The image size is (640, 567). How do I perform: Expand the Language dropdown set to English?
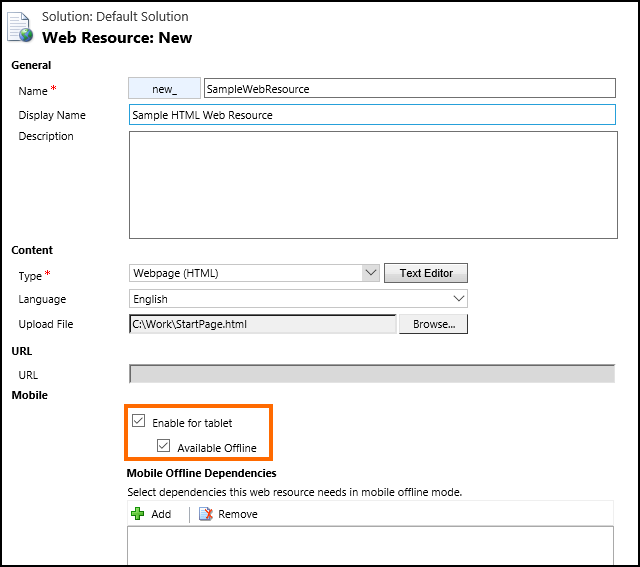point(298,299)
